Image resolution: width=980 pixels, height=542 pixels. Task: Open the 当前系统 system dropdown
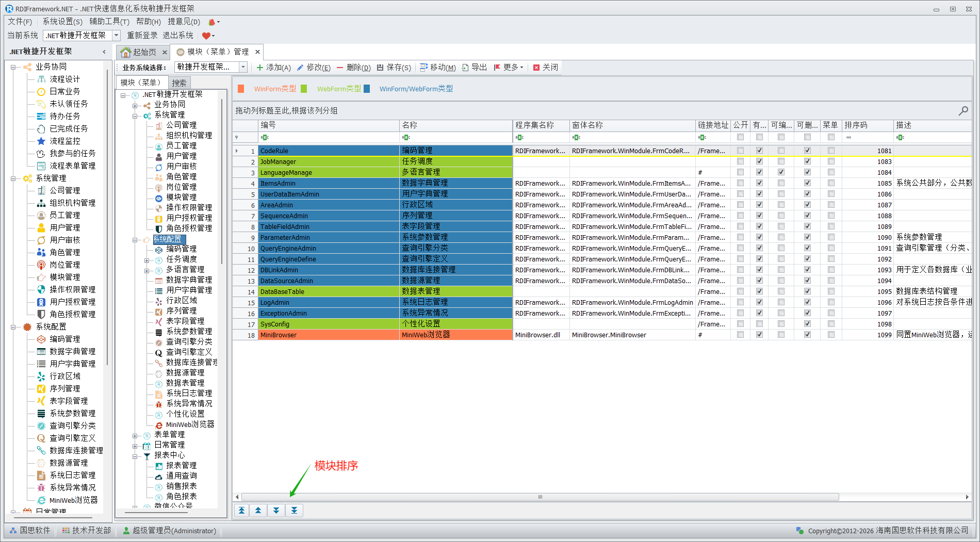(116, 36)
